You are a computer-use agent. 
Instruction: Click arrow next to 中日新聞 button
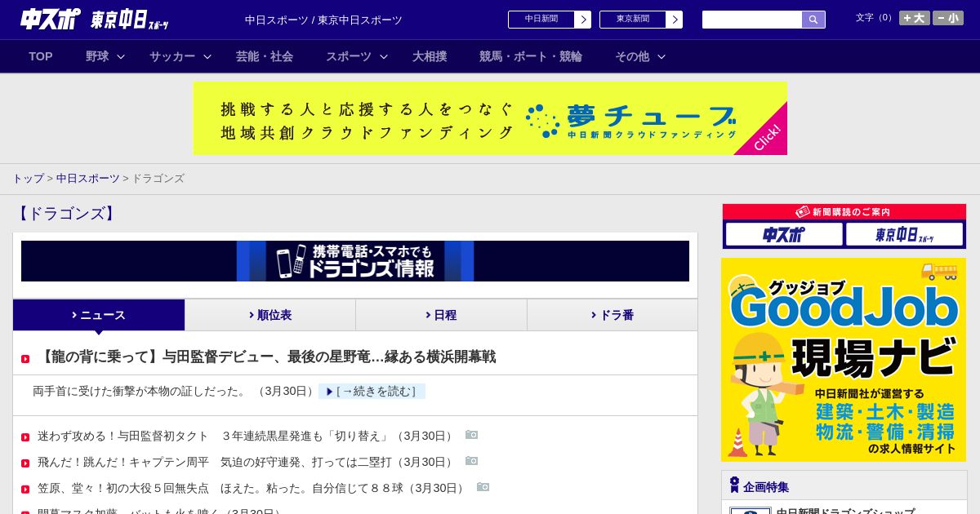[x=583, y=20]
